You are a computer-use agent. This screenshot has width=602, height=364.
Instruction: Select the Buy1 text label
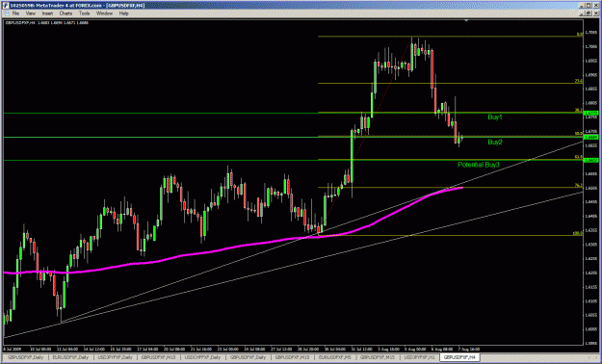coord(495,117)
